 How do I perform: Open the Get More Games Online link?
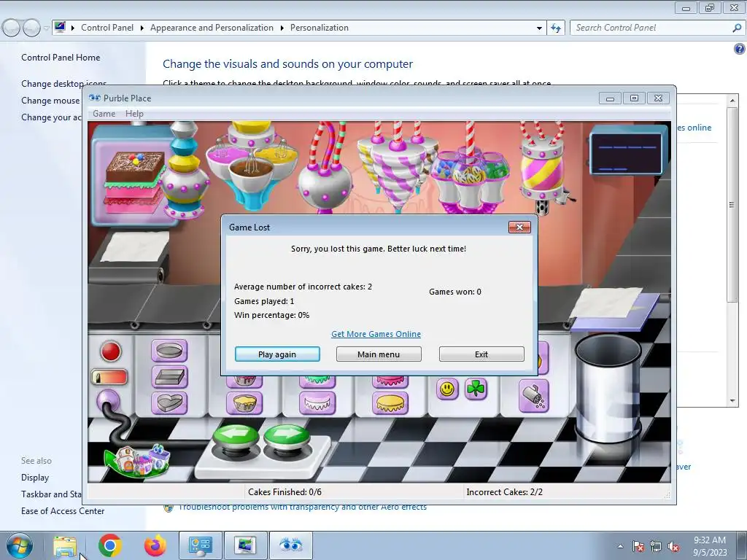tap(376, 334)
